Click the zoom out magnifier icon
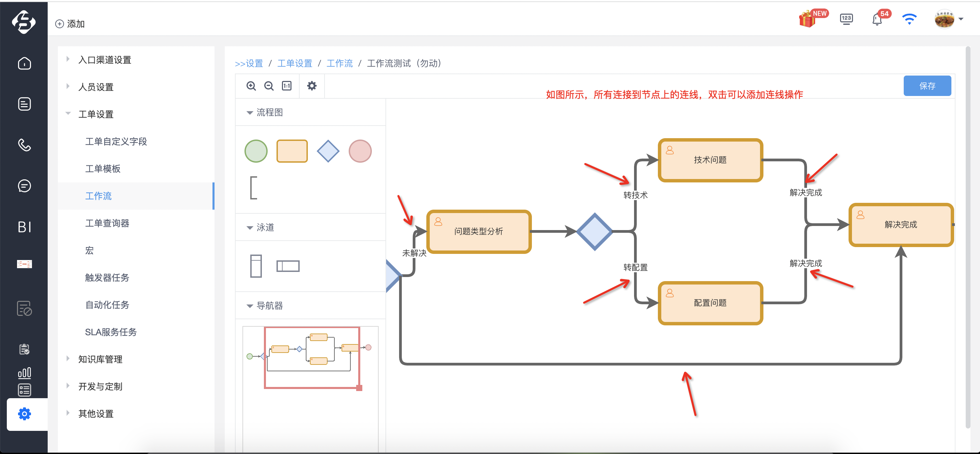Viewport: 980px width, 454px height. [x=269, y=86]
